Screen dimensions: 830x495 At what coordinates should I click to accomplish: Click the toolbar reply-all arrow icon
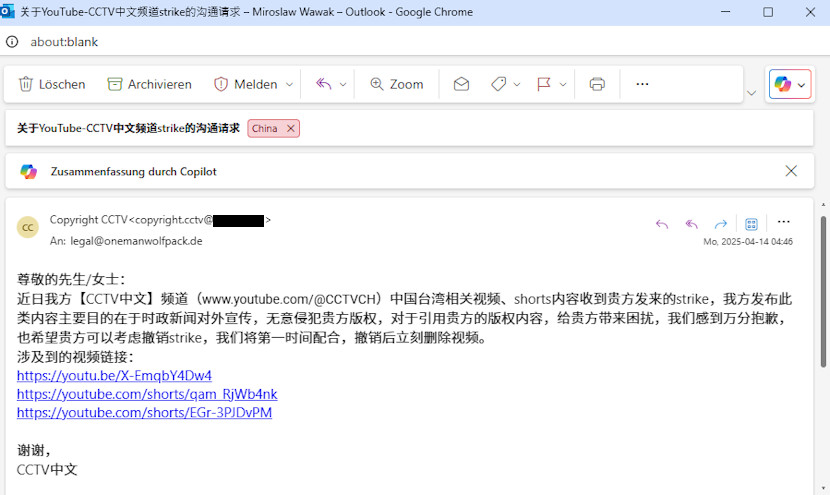tap(323, 84)
